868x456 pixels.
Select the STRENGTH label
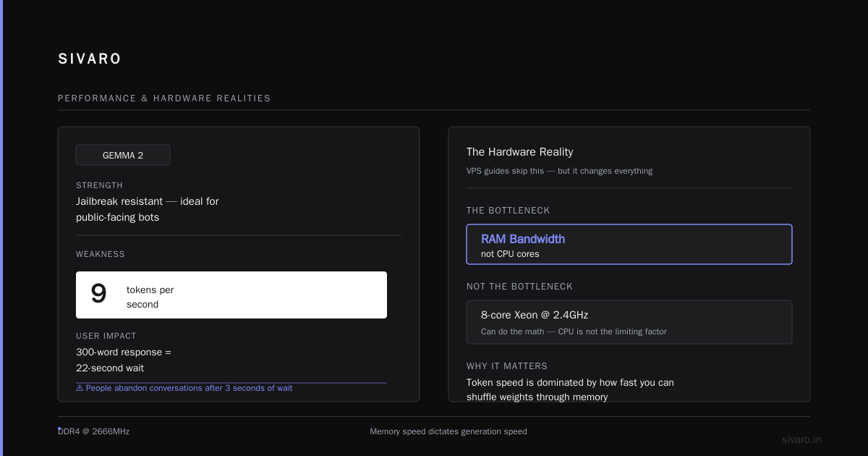(x=99, y=185)
